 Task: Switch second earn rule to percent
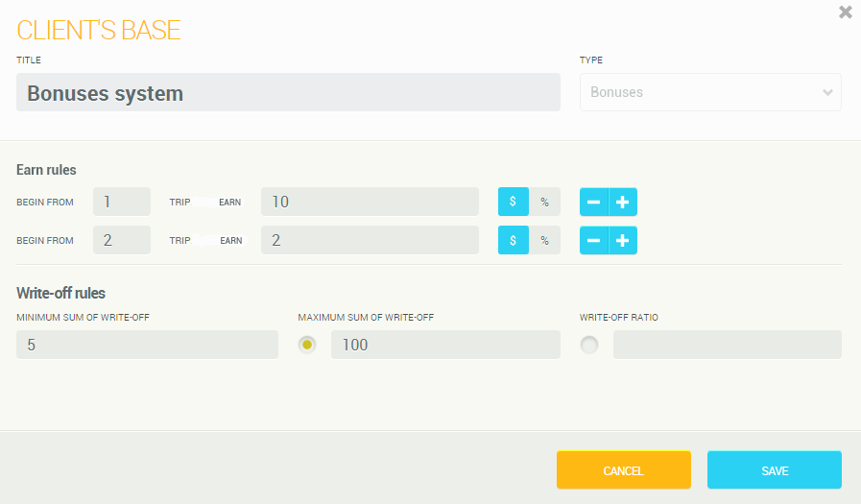click(x=544, y=240)
